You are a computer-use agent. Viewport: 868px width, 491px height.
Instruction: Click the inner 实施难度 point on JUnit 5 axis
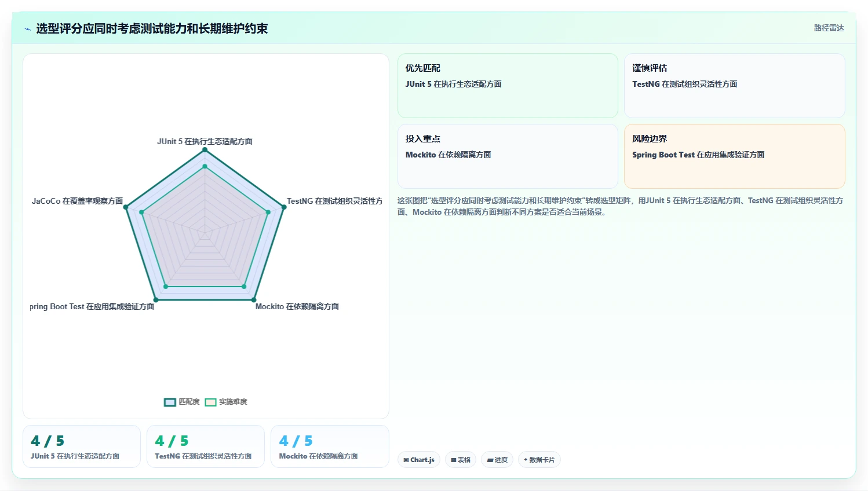tap(205, 167)
